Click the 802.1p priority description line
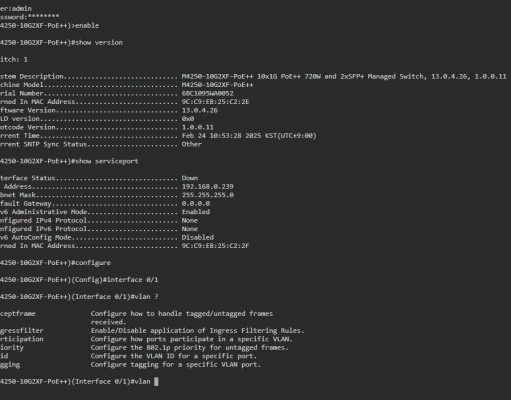 [189, 348]
